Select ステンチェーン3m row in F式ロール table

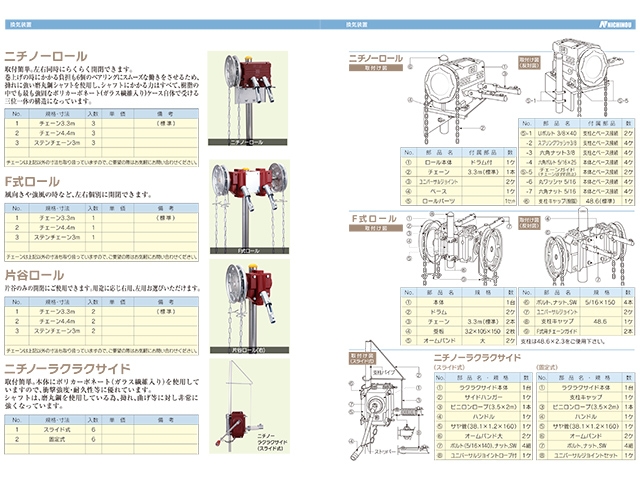[102, 237]
